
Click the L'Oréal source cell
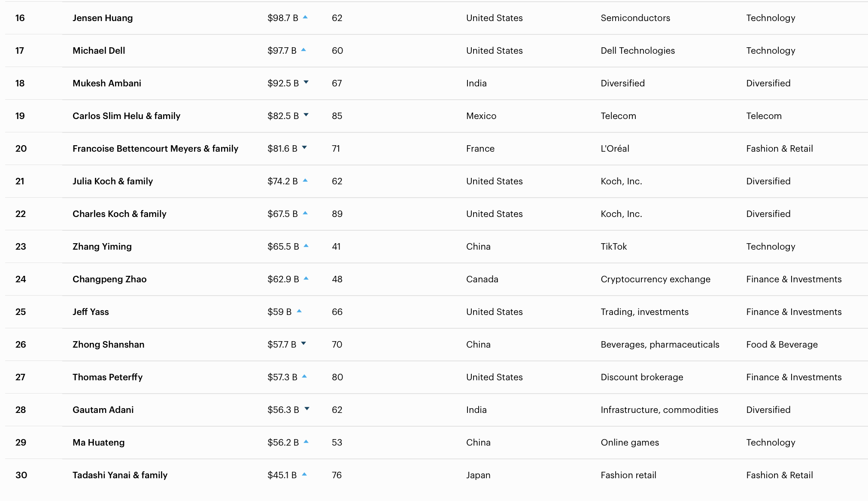coord(615,149)
